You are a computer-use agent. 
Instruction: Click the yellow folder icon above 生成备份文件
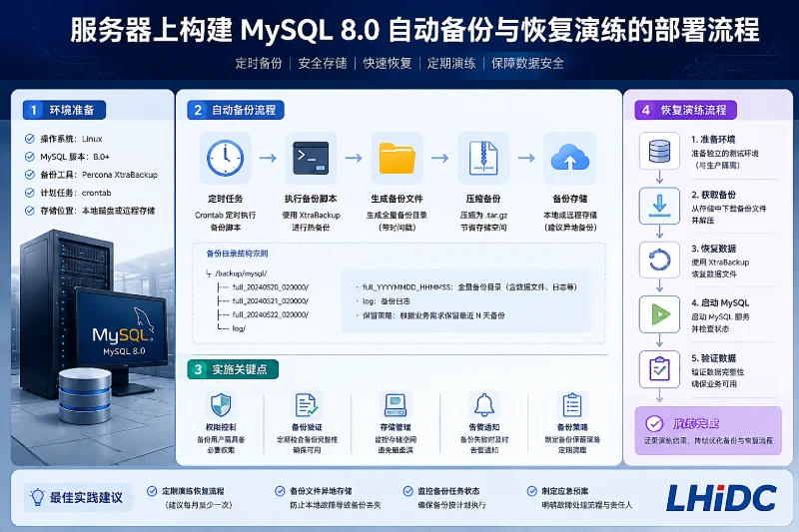click(397, 159)
